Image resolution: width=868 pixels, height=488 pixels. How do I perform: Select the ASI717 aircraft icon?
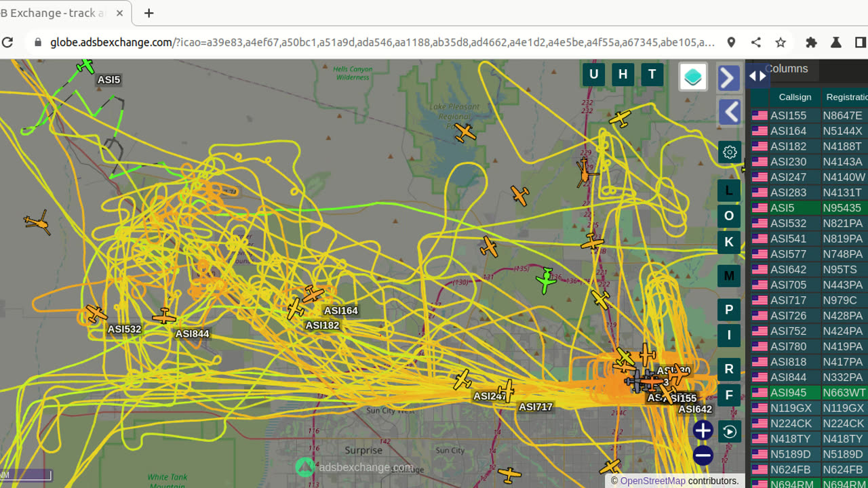click(x=505, y=390)
